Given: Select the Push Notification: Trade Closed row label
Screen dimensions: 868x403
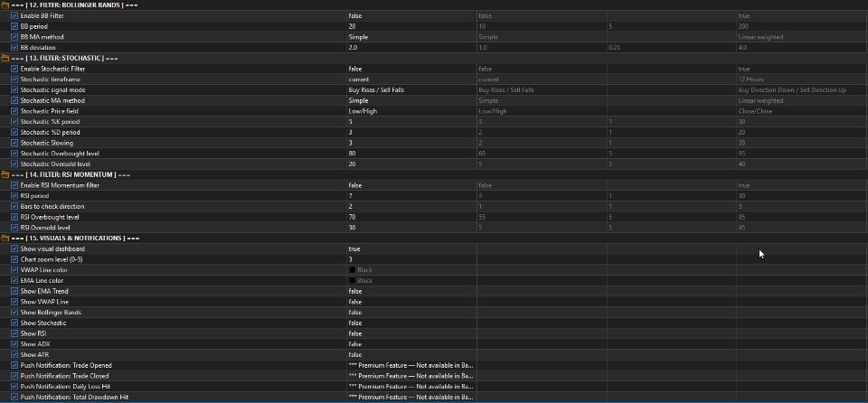Looking at the screenshot, I should [65, 376].
